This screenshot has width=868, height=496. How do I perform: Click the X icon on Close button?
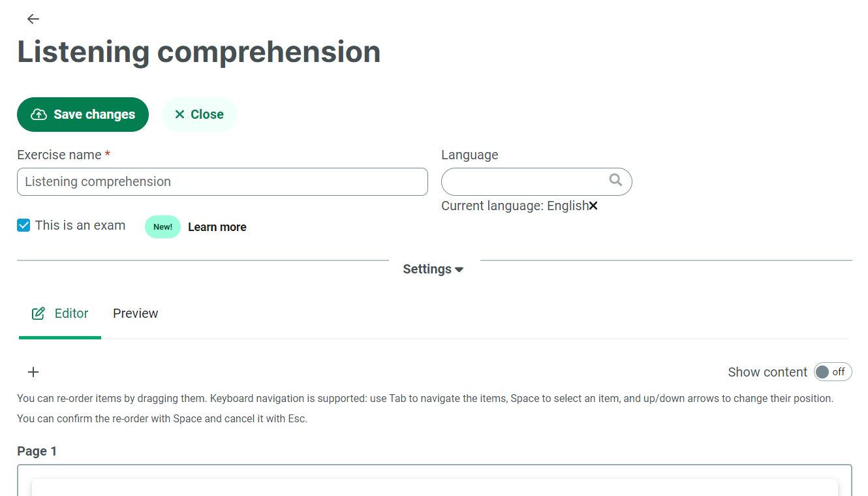click(179, 115)
